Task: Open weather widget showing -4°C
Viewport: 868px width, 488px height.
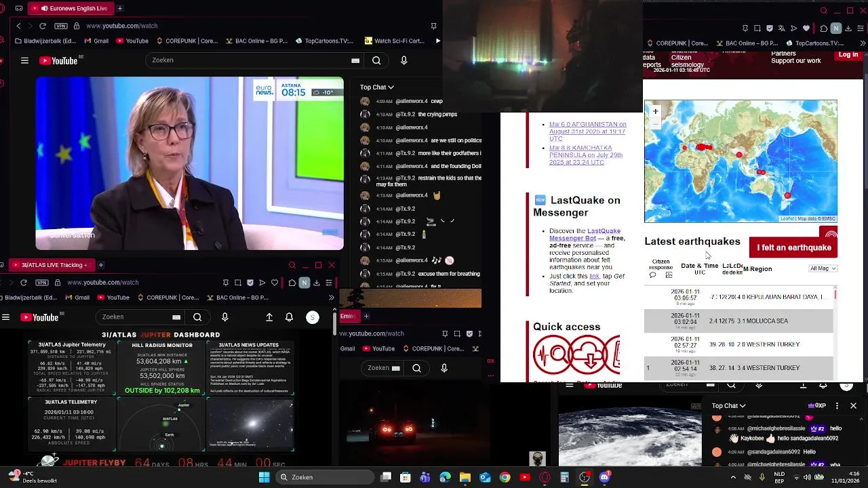Action: pyautogui.click(x=33, y=477)
